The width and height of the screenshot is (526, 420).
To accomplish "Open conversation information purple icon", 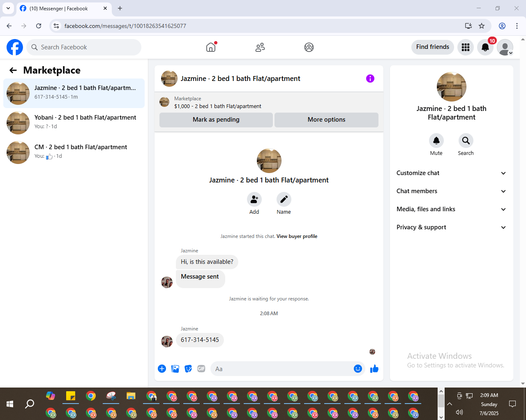I will (370, 78).
